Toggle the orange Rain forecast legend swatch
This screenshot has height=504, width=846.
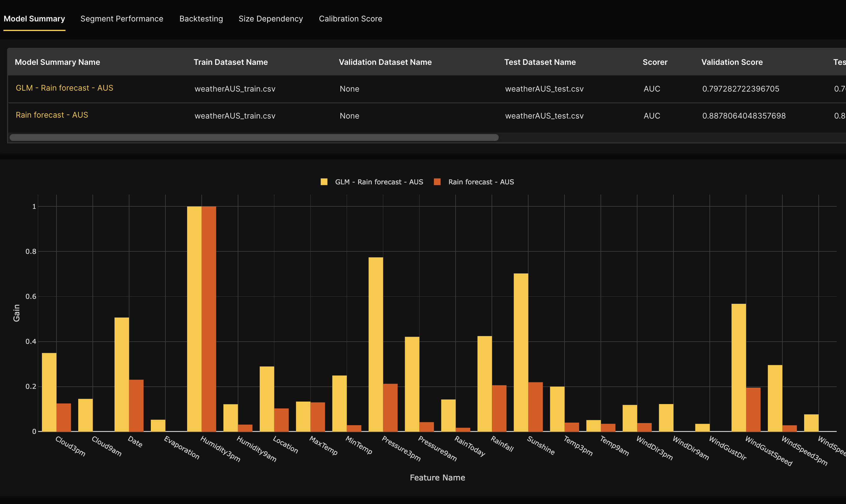437,182
